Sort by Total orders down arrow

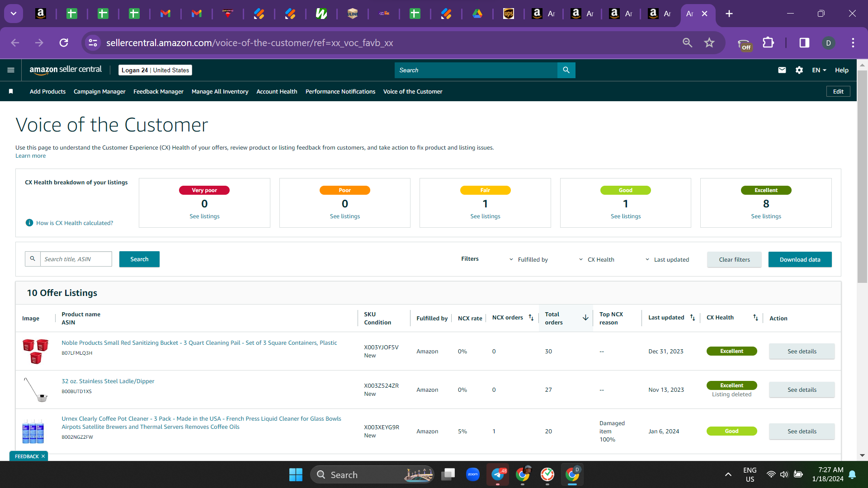pos(585,318)
